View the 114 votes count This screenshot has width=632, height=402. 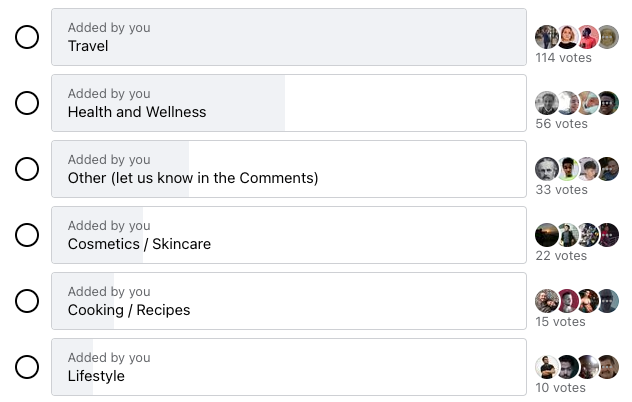point(563,58)
